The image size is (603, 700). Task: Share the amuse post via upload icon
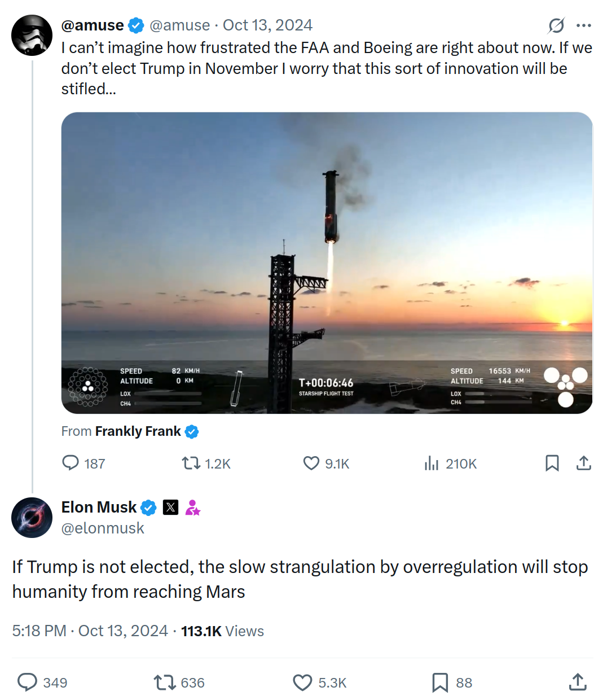click(584, 463)
